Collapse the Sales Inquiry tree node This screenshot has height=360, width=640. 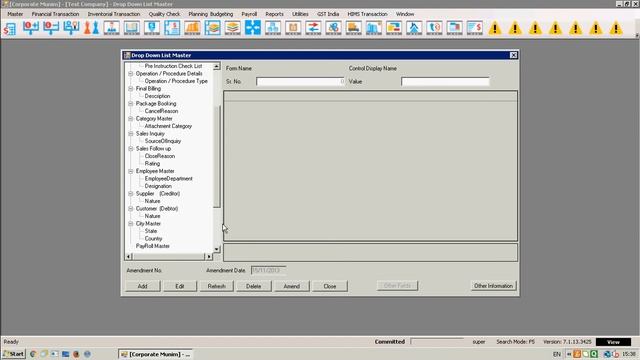(131, 134)
